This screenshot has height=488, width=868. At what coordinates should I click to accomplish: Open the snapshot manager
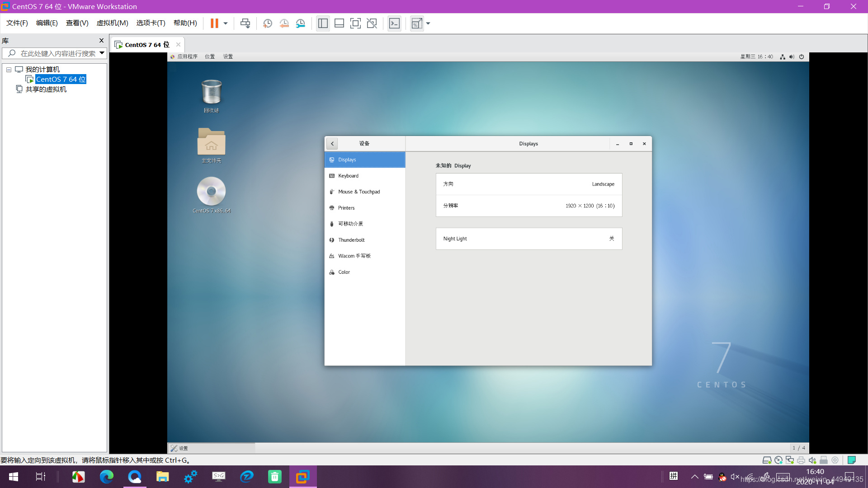[x=301, y=23]
